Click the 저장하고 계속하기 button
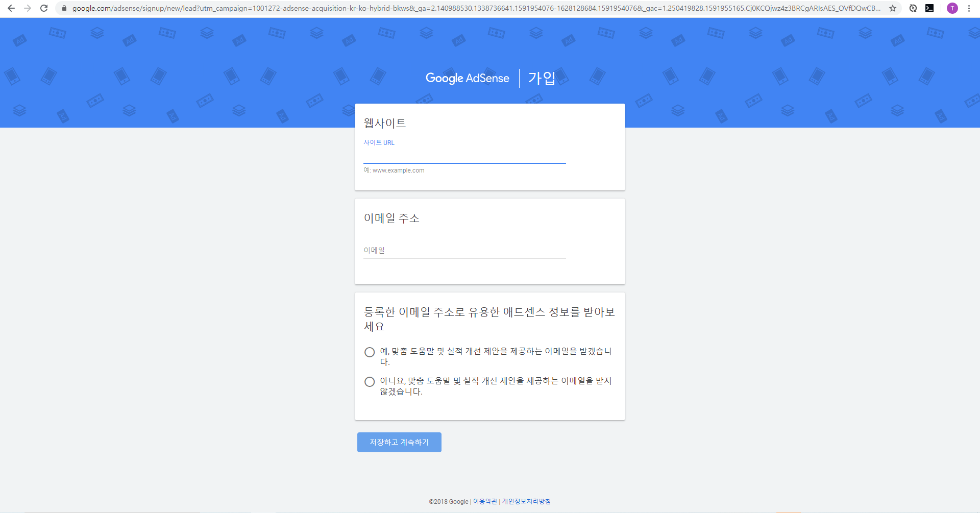 (399, 442)
